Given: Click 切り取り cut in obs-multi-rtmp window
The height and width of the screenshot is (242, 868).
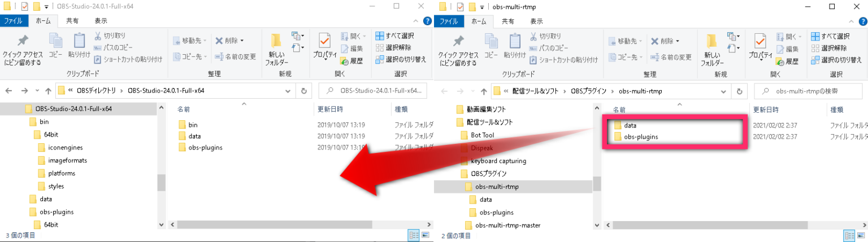Looking at the screenshot, I should [545, 36].
